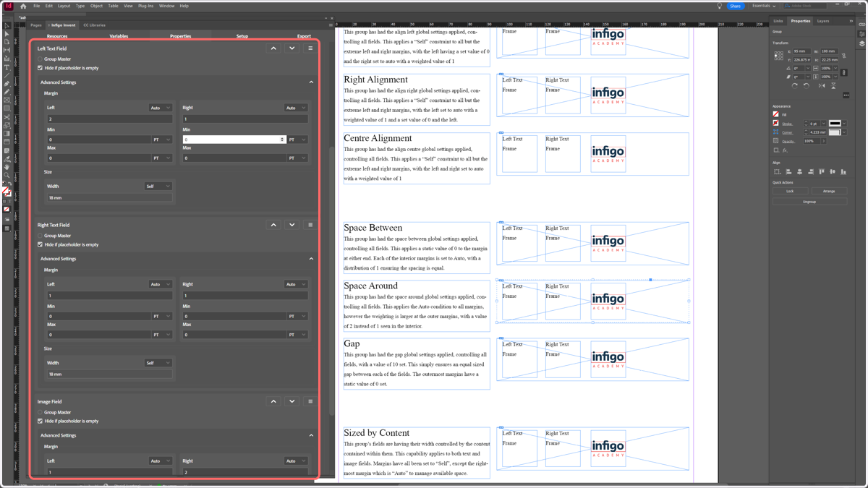Move Right Text Field up with arrow button
Screen dimensions: 868x488
[x=273, y=225]
